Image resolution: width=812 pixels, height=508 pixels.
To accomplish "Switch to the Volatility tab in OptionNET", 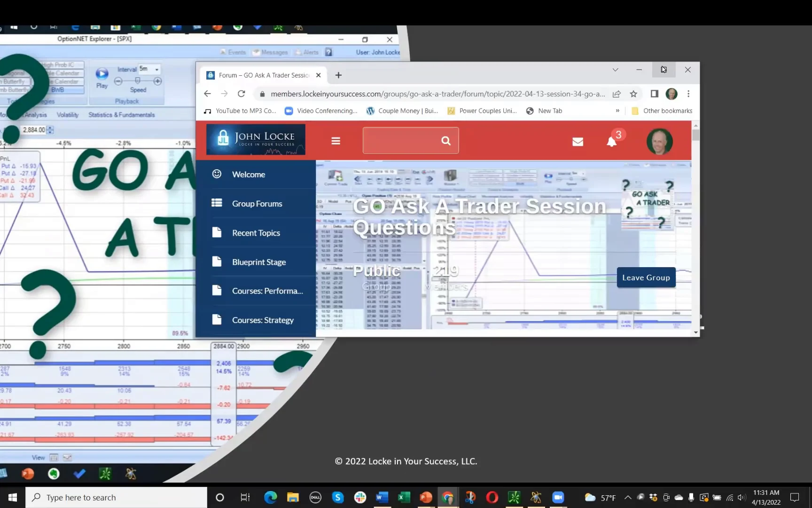I will tap(68, 115).
